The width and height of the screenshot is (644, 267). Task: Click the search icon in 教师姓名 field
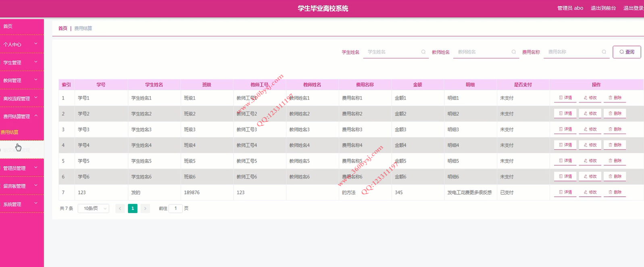514,52
